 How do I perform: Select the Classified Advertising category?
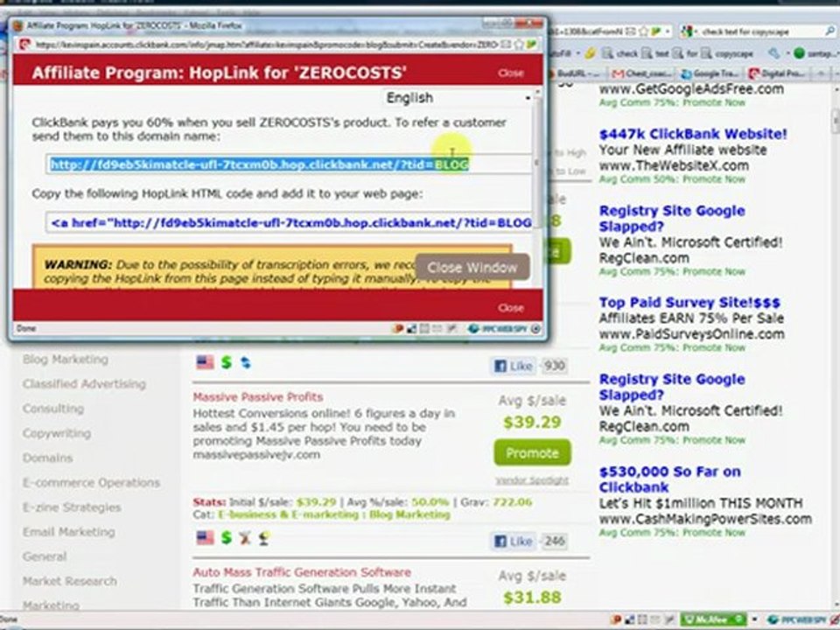(x=84, y=384)
